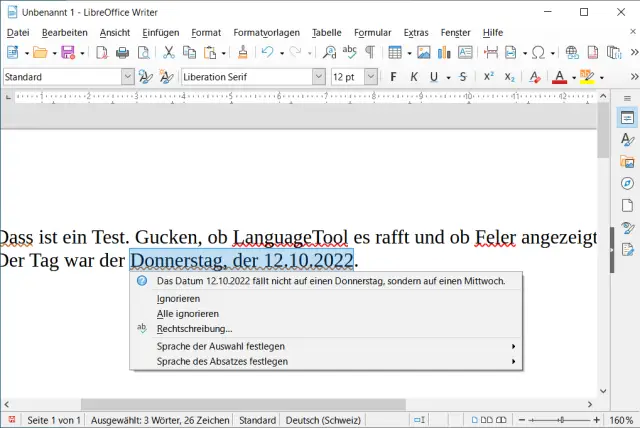Viewport: 640px width, 428px height.
Task: Click the Insert Image icon
Action: (424, 53)
